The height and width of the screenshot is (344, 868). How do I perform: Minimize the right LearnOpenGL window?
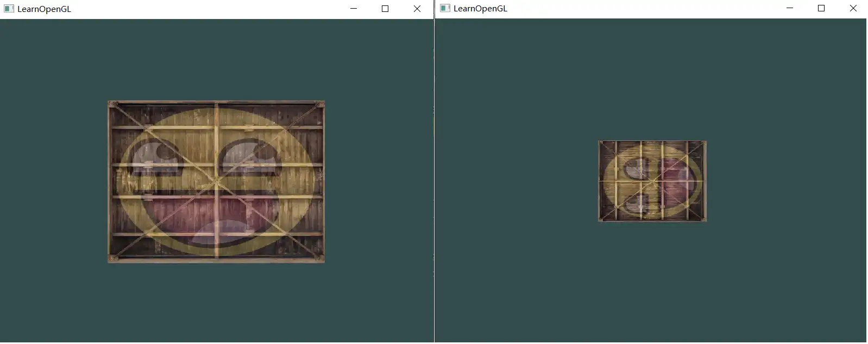pos(790,8)
